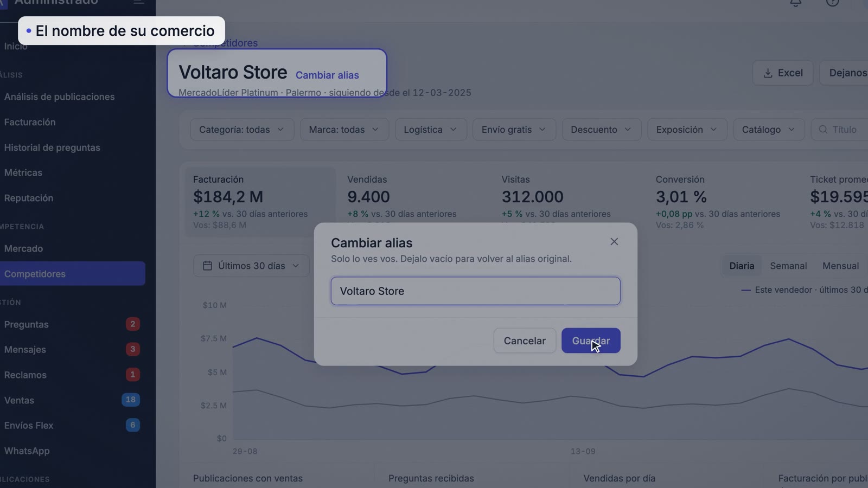The height and width of the screenshot is (488, 868).
Task: Close the Cambiar alias dialog
Action: tap(614, 242)
